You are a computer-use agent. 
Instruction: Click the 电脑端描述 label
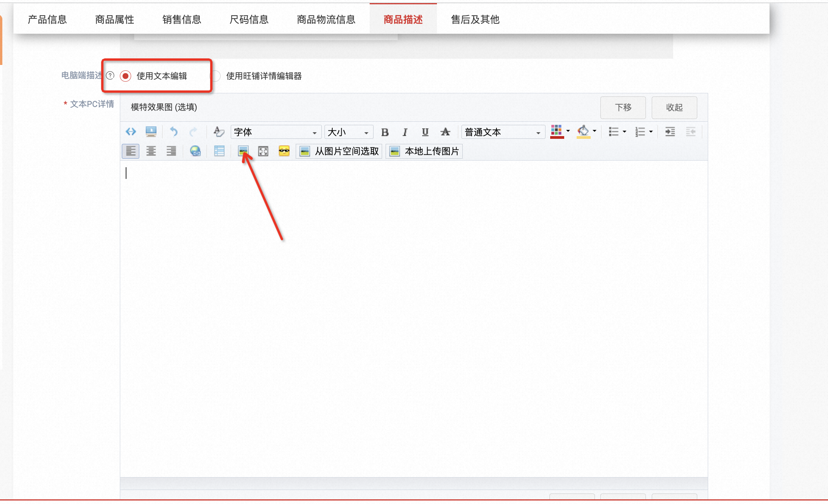pos(81,75)
